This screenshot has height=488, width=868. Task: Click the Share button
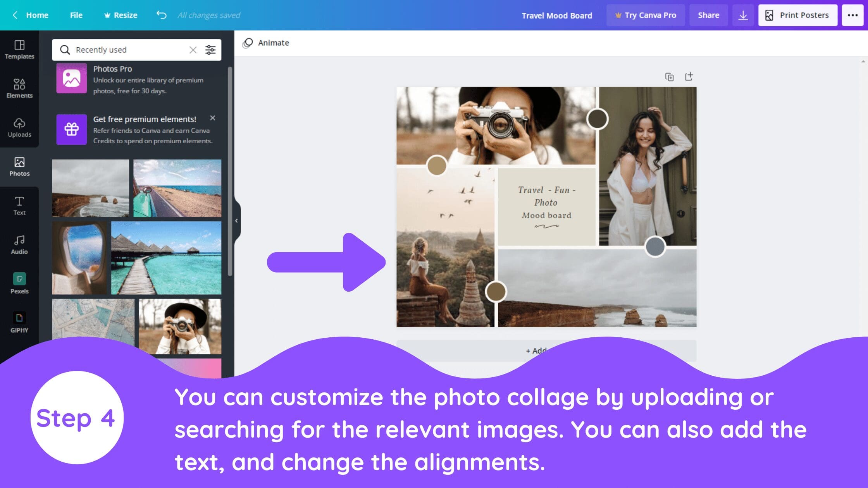click(x=708, y=15)
